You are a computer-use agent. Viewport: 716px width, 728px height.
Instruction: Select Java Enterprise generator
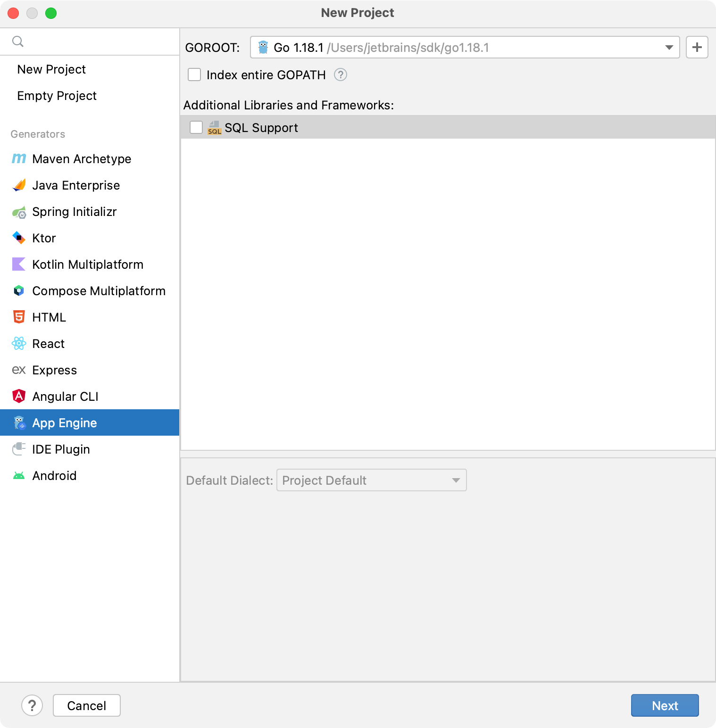(x=76, y=185)
